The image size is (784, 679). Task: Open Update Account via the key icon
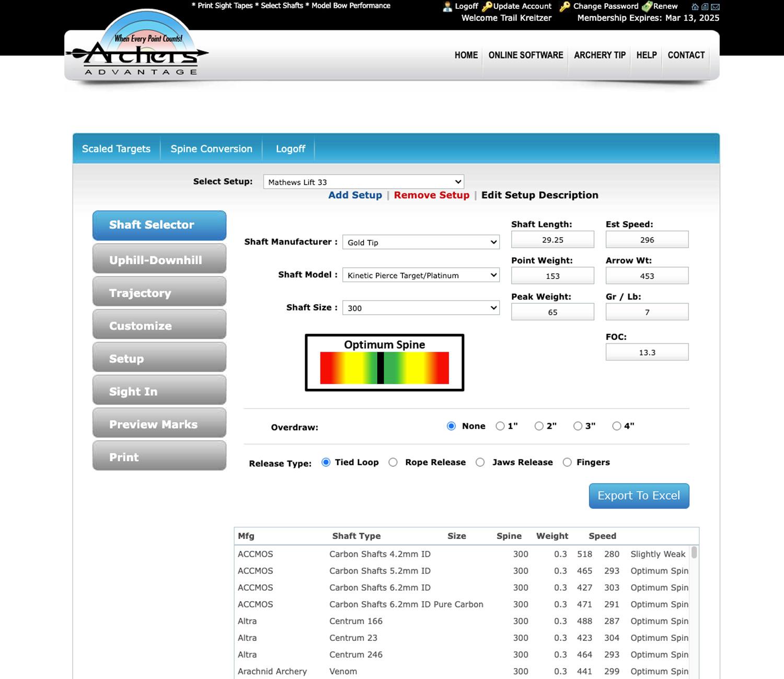pyautogui.click(x=487, y=6)
